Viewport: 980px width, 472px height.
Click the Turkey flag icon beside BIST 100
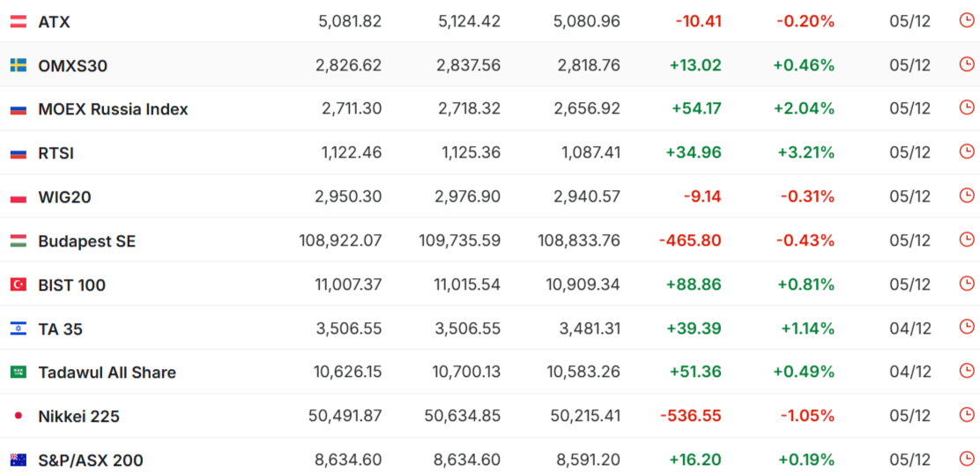pos(18,284)
